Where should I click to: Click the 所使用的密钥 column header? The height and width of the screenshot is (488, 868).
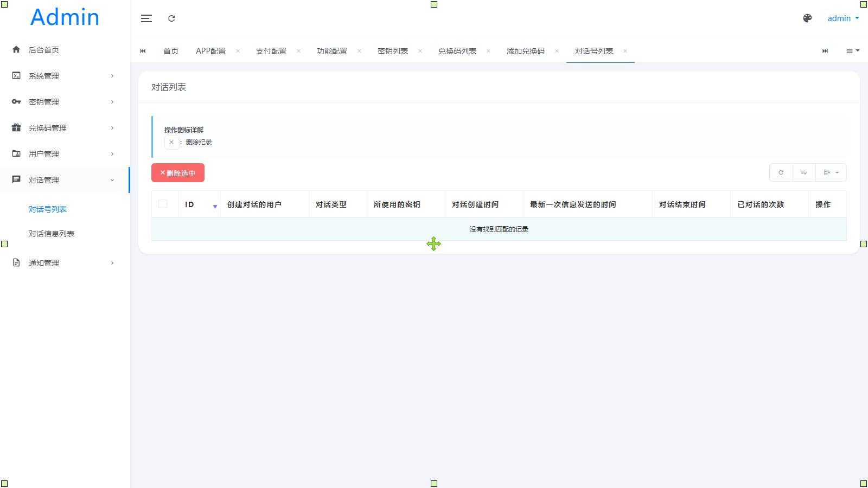pos(397,204)
